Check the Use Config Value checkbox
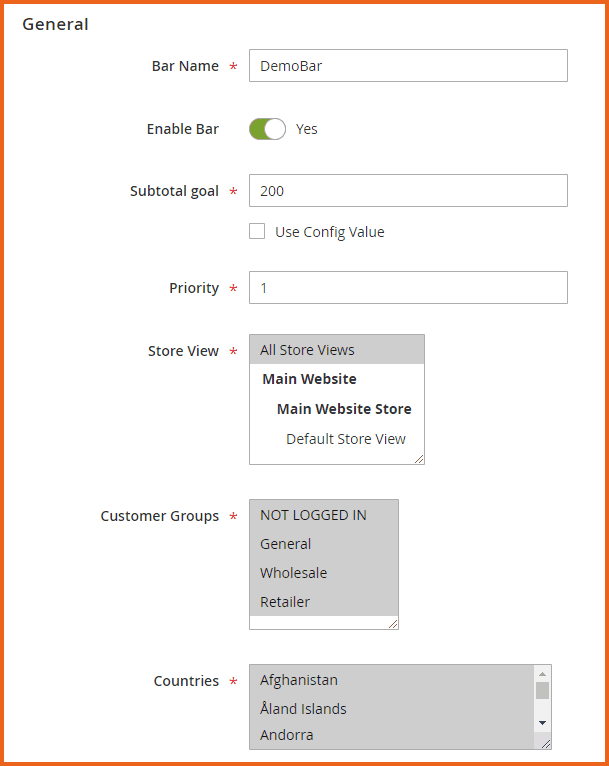Screen dimensions: 609x766 coord(257,231)
